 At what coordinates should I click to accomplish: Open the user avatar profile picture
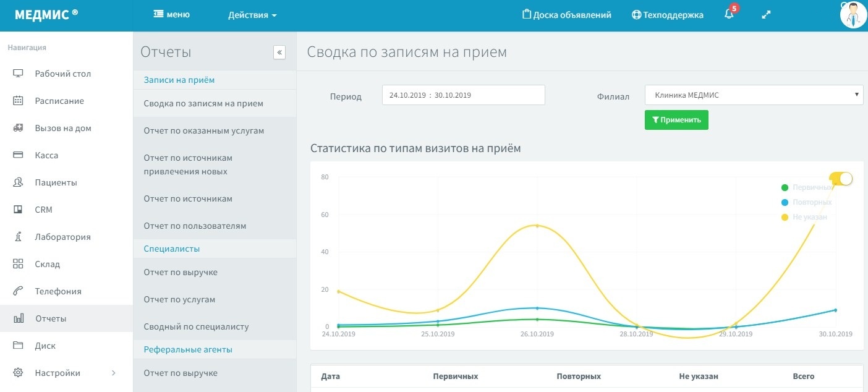(x=853, y=15)
